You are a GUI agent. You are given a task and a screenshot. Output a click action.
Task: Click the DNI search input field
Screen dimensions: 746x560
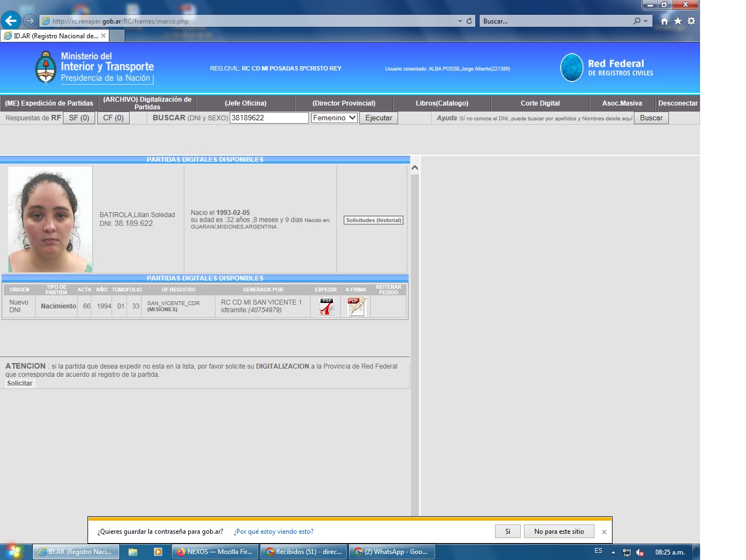(x=269, y=118)
